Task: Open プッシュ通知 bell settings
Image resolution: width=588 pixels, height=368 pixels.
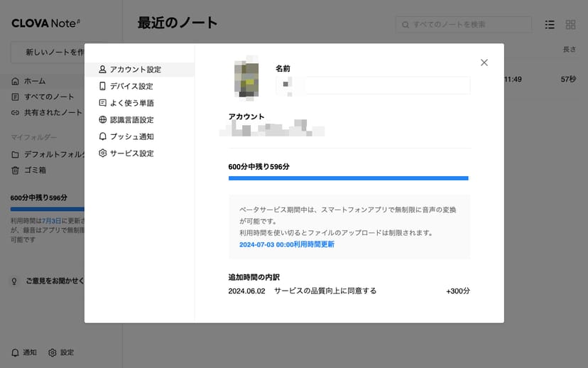Action: 131,136
